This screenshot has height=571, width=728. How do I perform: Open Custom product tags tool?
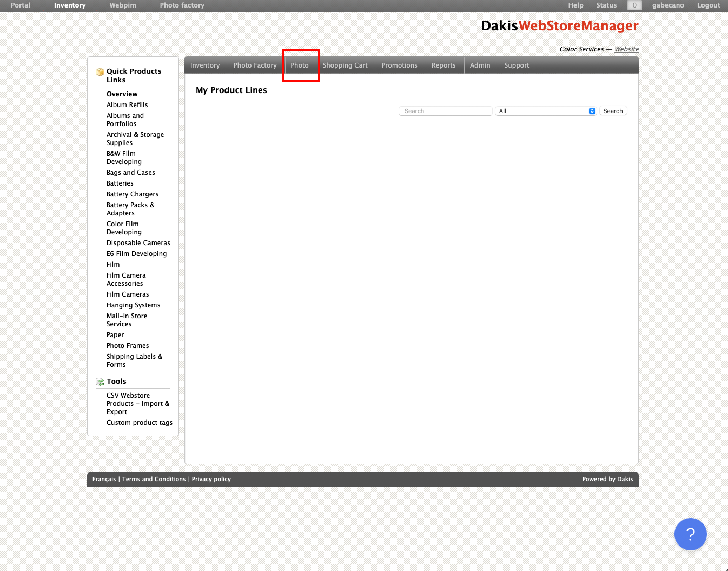click(x=139, y=423)
